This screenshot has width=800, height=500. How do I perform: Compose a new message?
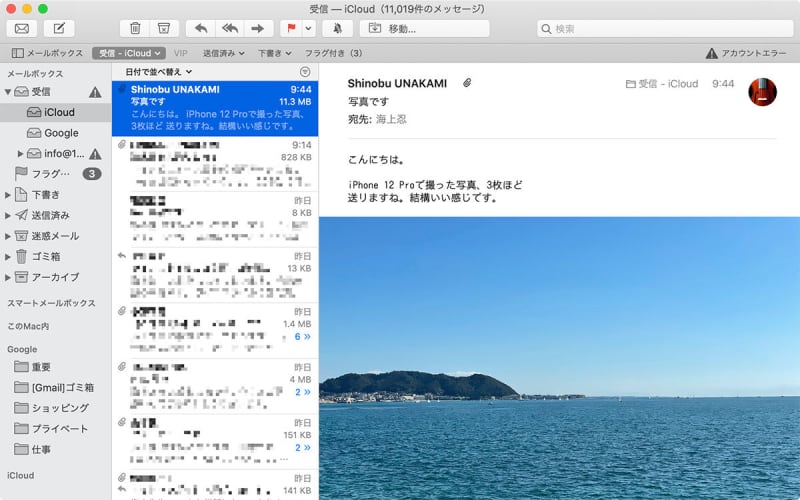59,29
